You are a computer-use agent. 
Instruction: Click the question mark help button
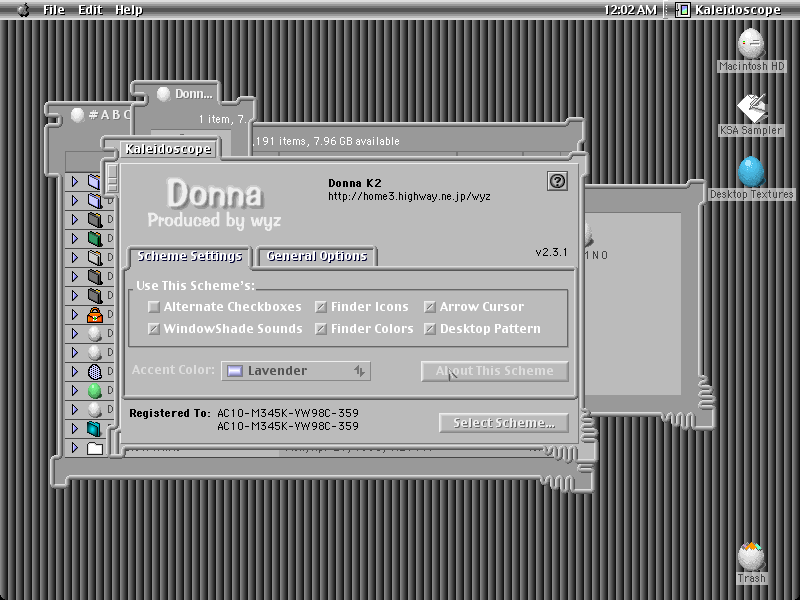557,181
